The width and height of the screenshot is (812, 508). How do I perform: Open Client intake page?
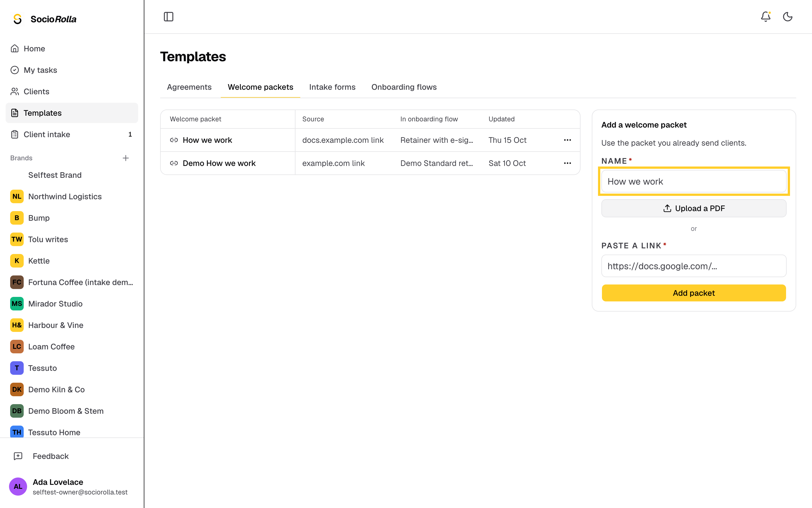click(x=72, y=134)
